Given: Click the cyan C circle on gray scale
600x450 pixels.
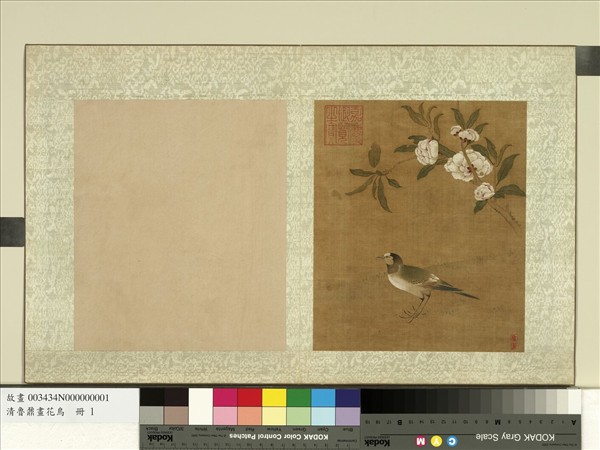Looking at the screenshot, I should [452, 442].
